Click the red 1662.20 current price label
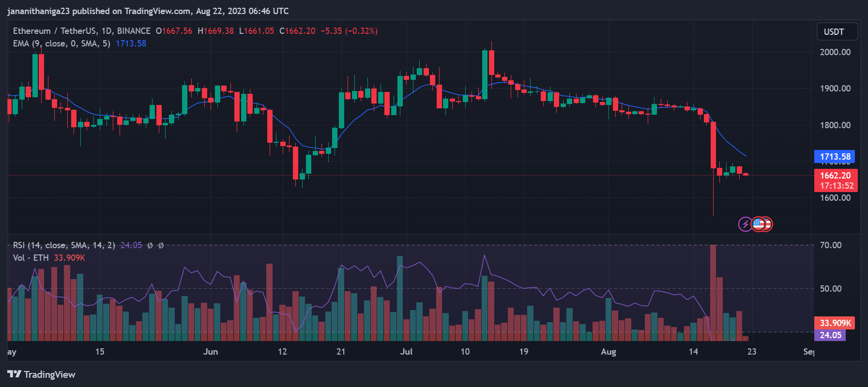Viewport: 868px width, 387px height. coord(836,176)
